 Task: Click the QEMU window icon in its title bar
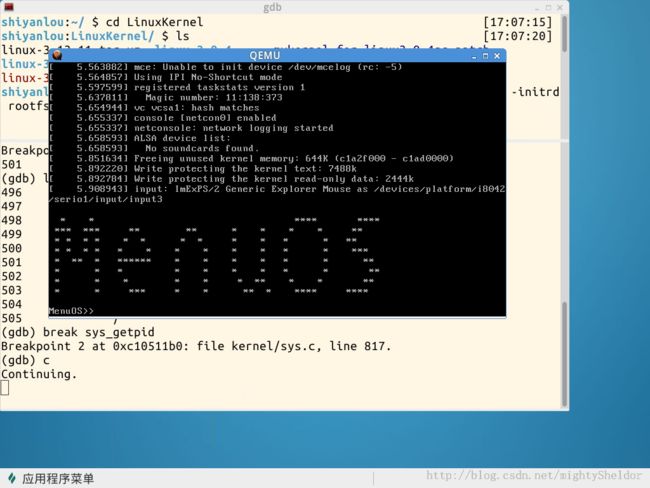[57, 55]
